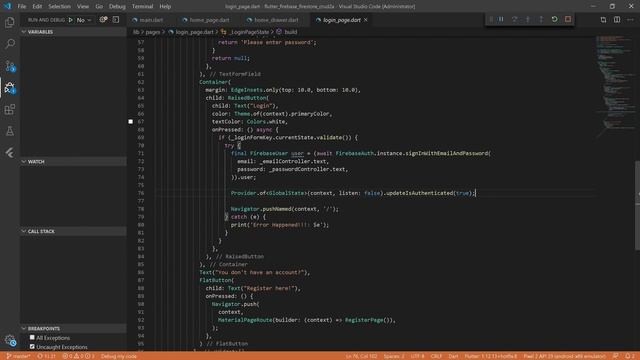Click the breakpoint marker on line 67
This screenshot has height=360, width=640.
point(131,121)
